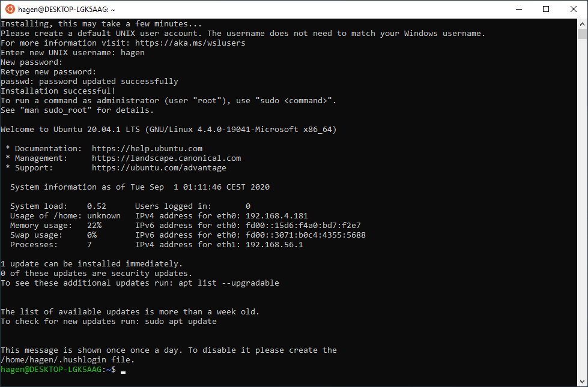Click the eth0 IPv4 address 192.168.4.181
588x387 pixels.
click(277, 216)
